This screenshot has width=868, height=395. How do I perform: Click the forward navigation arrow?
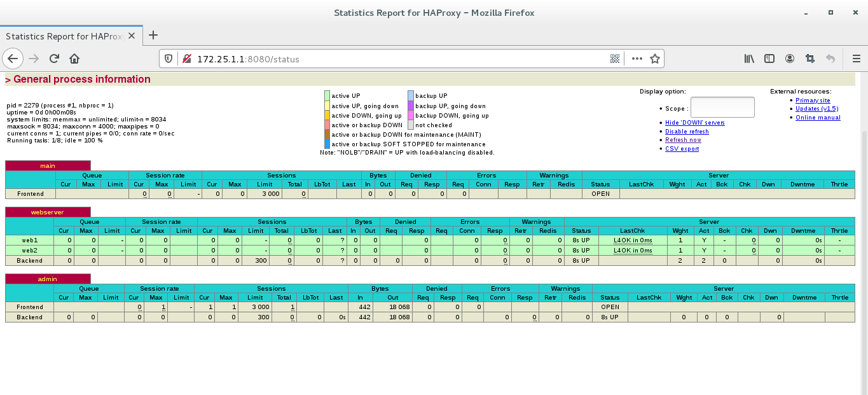click(x=34, y=59)
